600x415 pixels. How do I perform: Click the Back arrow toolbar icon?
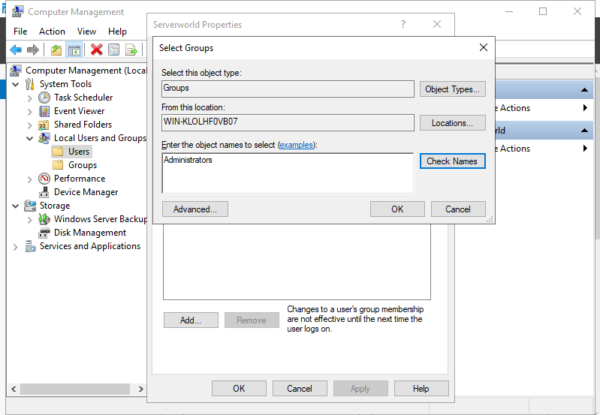16,50
